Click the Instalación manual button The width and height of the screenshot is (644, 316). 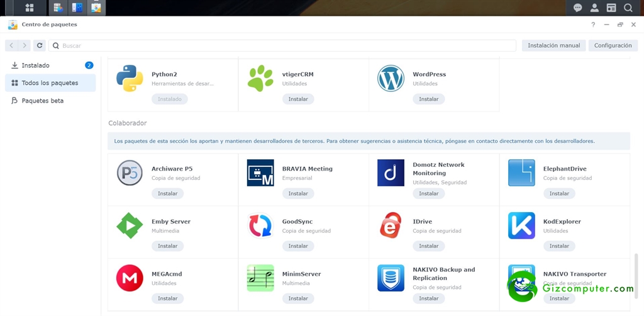553,45
